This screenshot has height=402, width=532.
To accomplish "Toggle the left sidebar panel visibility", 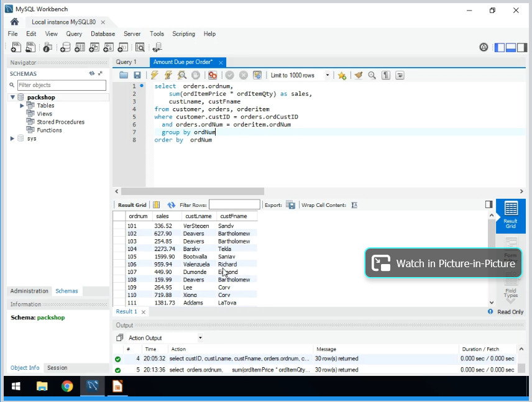I will point(500,47).
